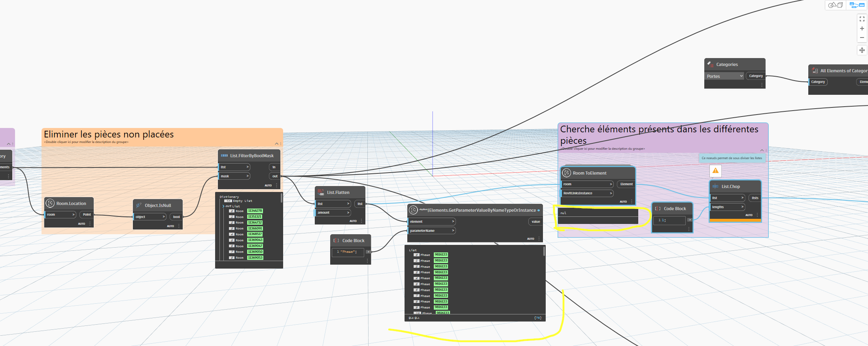Switch to graph view navigation mode
The image size is (868, 346).
click(857, 5)
